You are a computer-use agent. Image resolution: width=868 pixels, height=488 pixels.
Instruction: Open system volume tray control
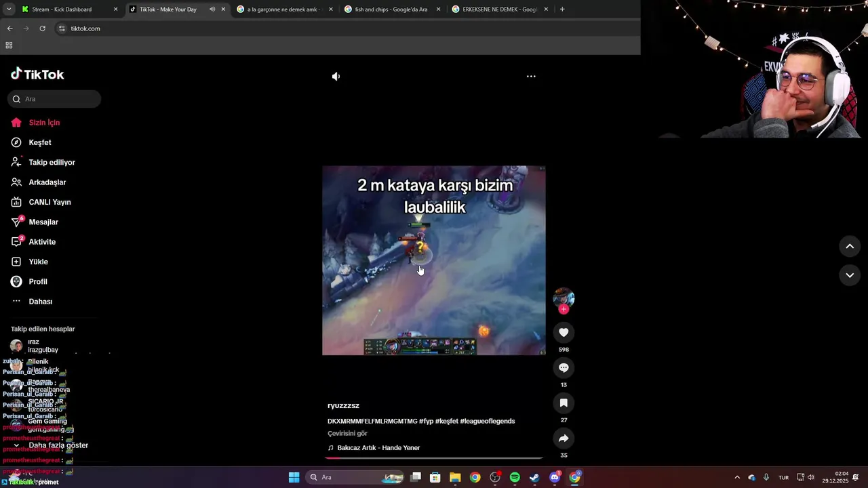point(811,477)
